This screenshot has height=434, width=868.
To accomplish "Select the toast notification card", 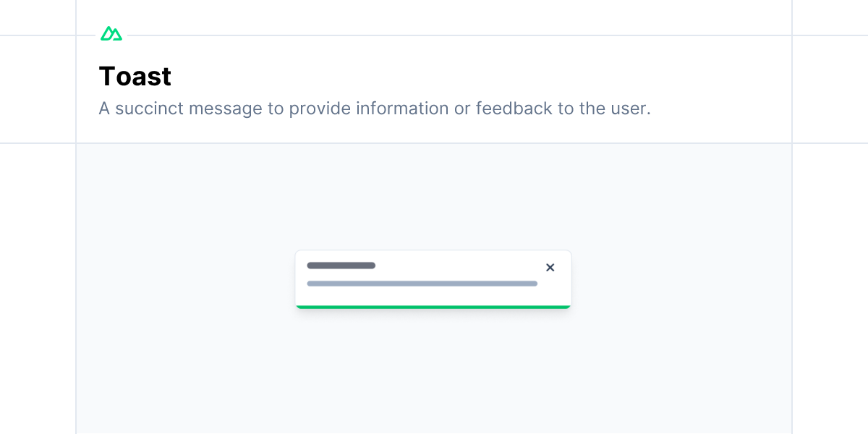I will [433, 278].
